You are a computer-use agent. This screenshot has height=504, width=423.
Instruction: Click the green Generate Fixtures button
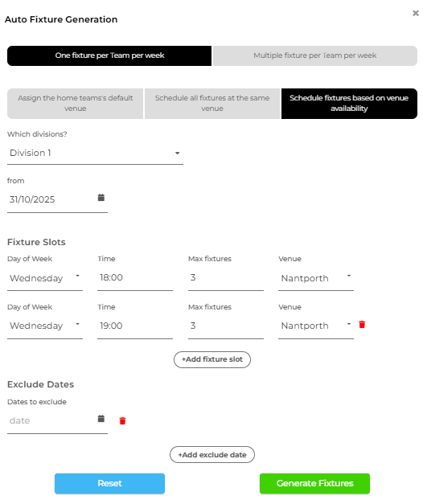click(314, 483)
